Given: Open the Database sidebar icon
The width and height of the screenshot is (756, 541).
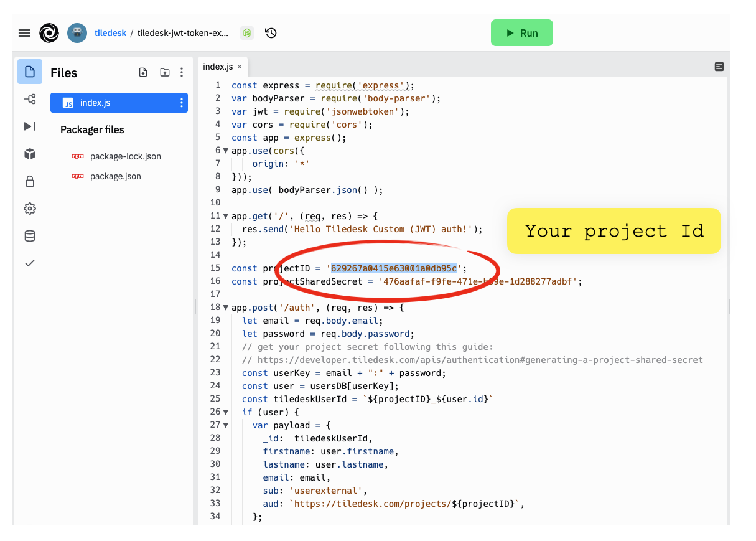Looking at the screenshot, I should tap(29, 236).
